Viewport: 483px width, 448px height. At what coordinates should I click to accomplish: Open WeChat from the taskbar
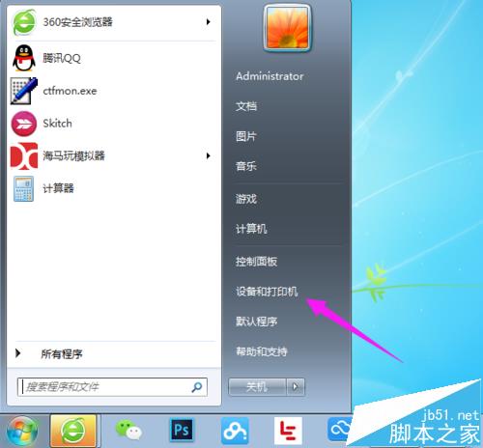128,431
